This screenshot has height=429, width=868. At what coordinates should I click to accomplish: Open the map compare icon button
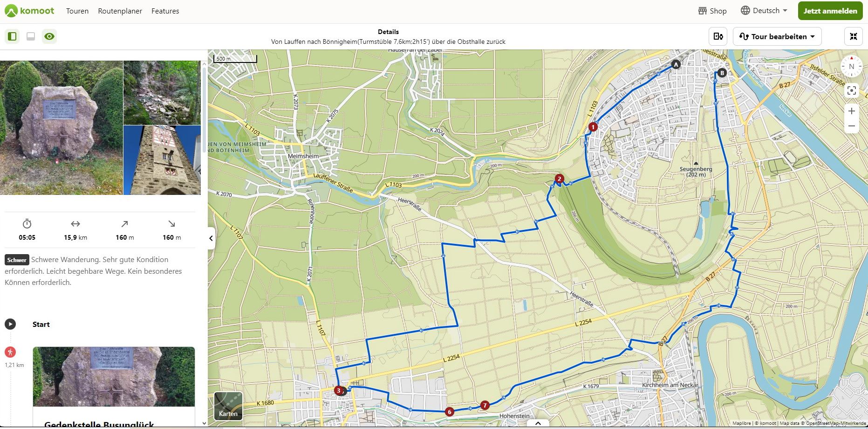click(718, 36)
